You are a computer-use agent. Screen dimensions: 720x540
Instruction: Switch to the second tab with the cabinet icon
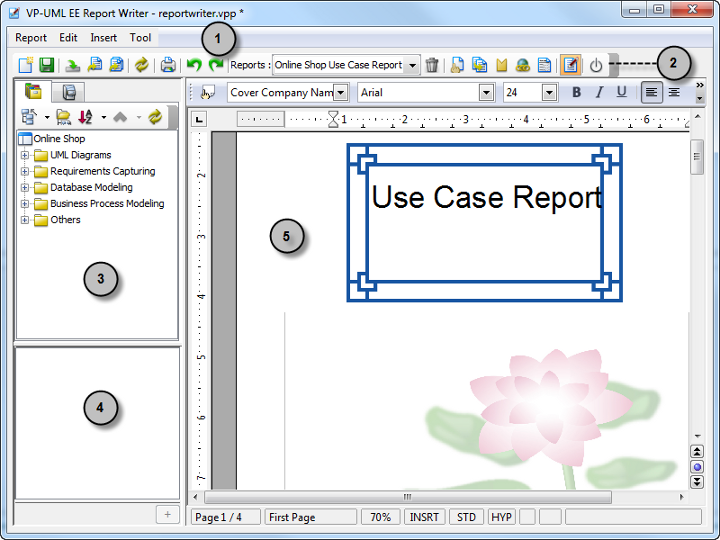pyautogui.click(x=68, y=92)
